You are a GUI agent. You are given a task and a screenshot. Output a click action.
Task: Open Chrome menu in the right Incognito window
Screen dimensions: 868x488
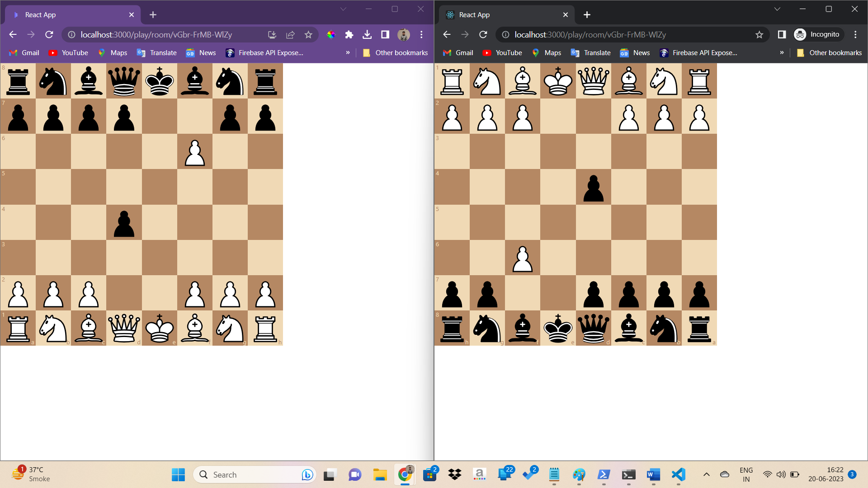tap(855, 34)
